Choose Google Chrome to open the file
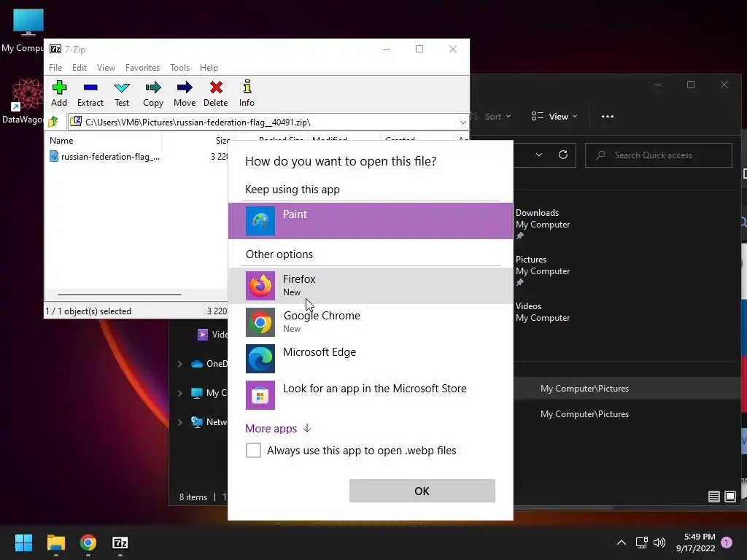747x560 pixels. [x=370, y=322]
